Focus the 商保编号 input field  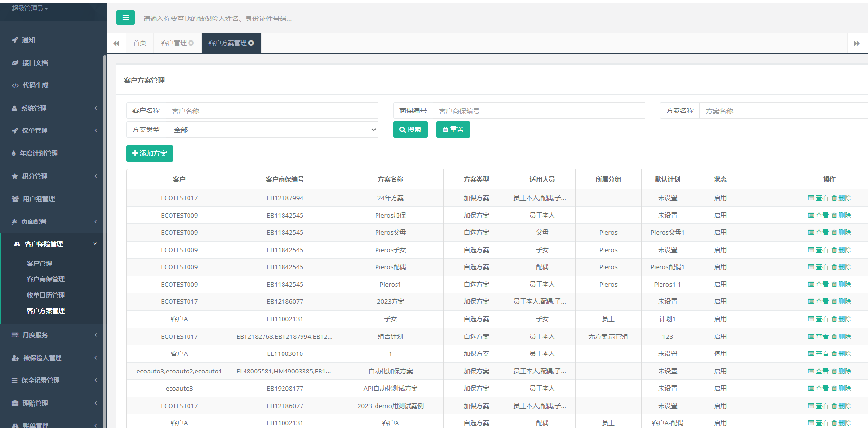(x=539, y=111)
